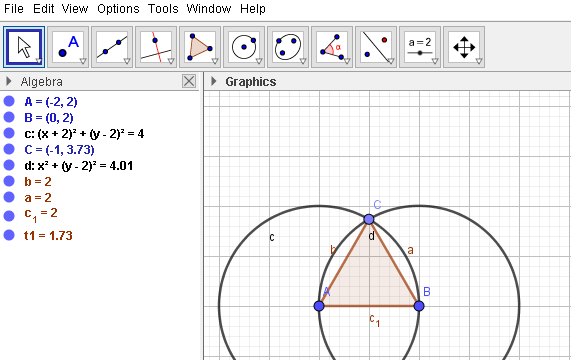The width and height of the screenshot is (571, 360).
Task: Open dropdown arrow of Ellipse tool
Action: [x=303, y=61]
